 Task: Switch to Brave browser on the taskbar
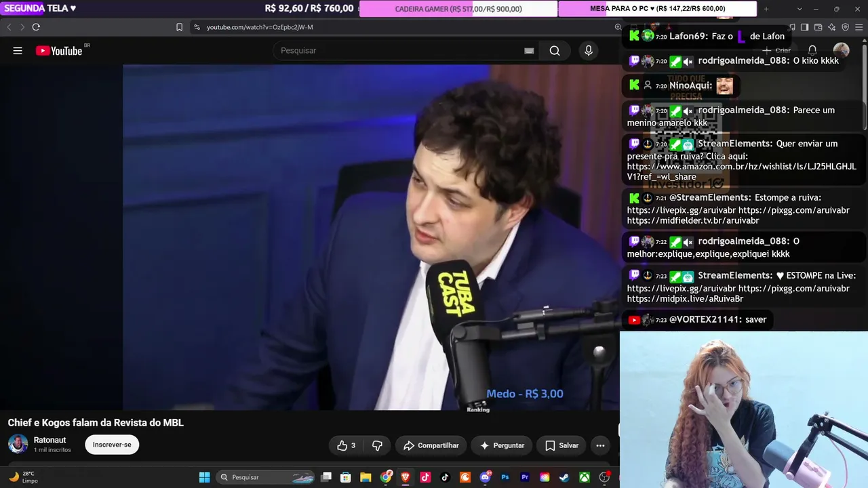(x=405, y=477)
